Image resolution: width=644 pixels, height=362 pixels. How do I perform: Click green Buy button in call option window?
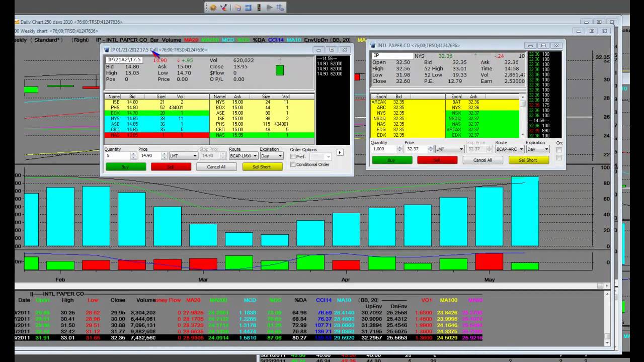point(126,167)
